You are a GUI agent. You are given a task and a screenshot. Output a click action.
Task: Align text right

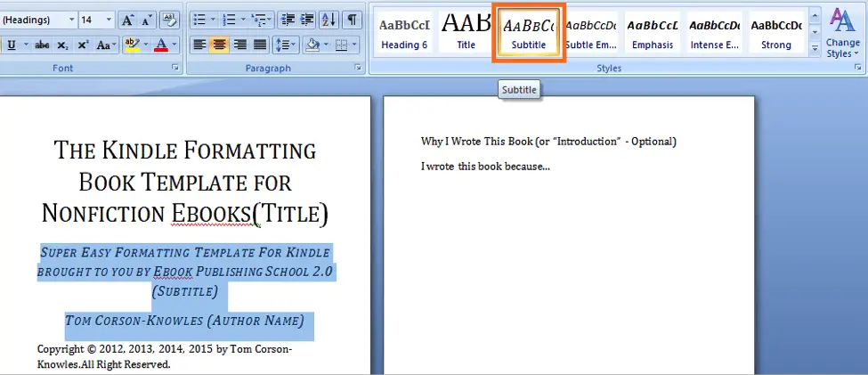239,45
